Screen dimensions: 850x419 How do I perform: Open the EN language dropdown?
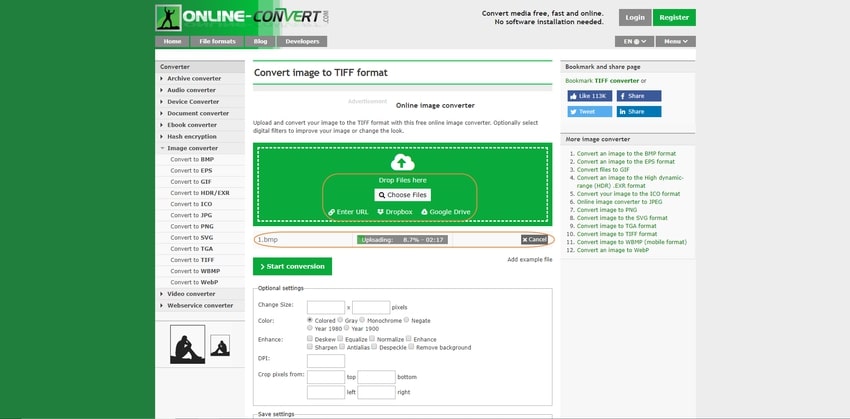click(635, 42)
